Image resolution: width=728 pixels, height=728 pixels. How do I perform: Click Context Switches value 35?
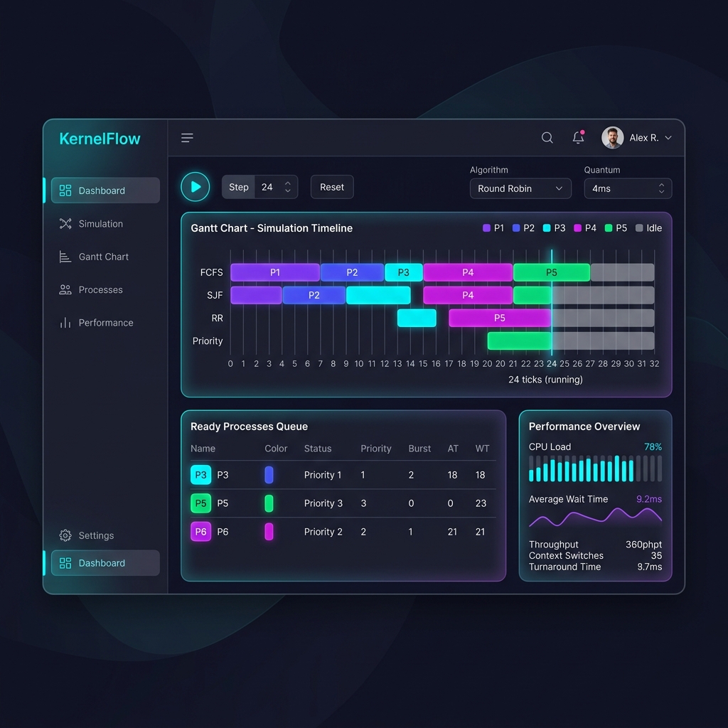656,556
